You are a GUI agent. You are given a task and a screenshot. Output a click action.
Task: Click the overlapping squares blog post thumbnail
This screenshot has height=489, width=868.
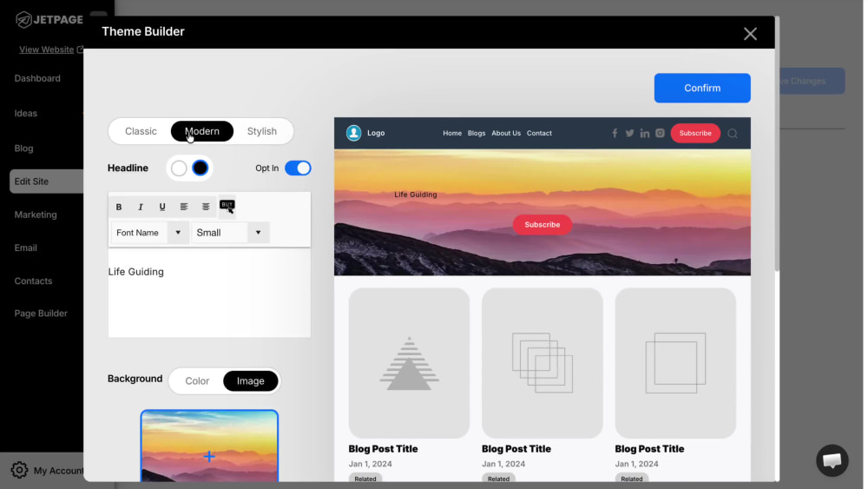point(542,363)
